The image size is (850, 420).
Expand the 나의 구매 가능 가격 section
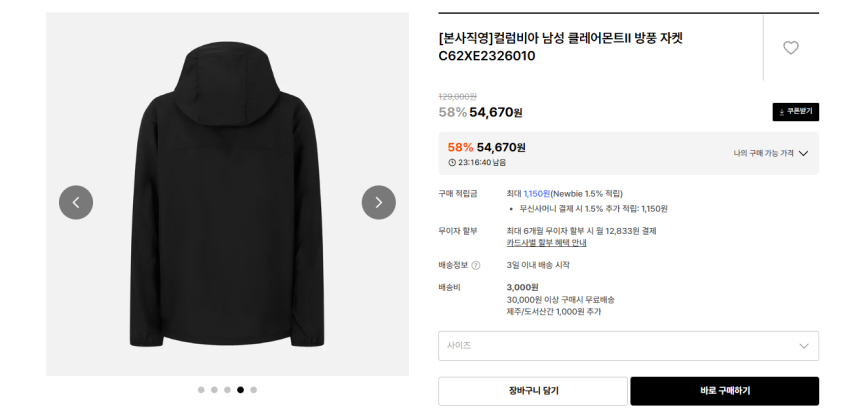click(770, 153)
